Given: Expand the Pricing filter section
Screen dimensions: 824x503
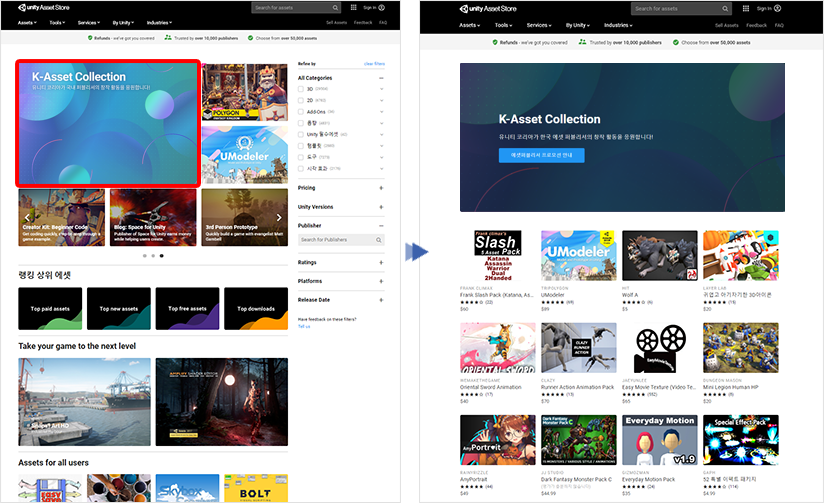Looking at the screenshot, I should 382,188.
